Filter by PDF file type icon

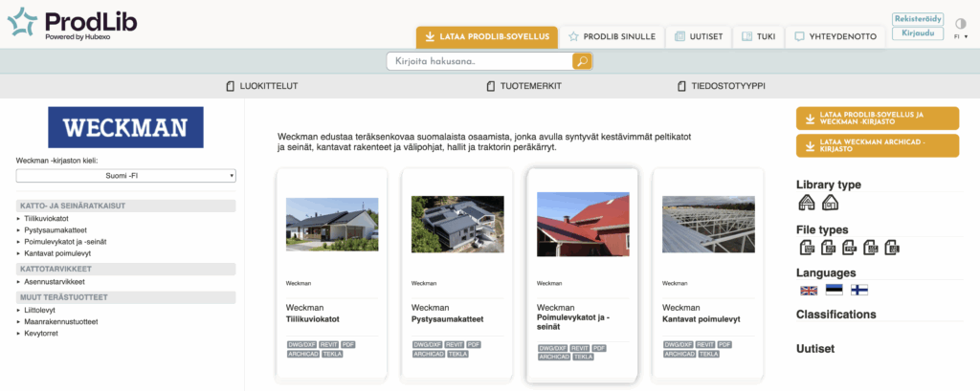[x=850, y=248]
